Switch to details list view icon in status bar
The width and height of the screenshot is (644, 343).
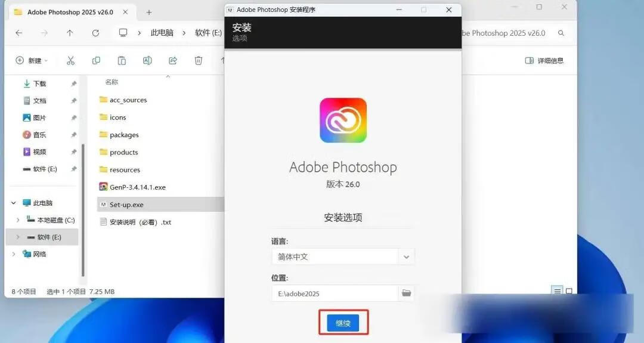(x=557, y=291)
